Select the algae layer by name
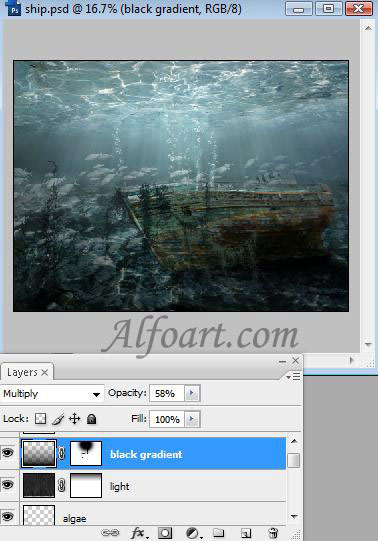The width and height of the screenshot is (378, 541). (x=74, y=519)
